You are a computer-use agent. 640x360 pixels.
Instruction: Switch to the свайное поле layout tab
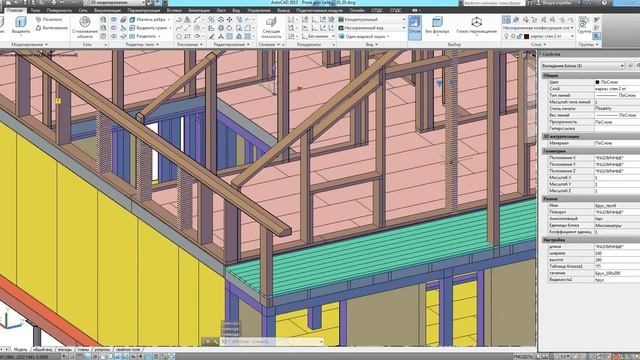pyautogui.click(x=128, y=350)
